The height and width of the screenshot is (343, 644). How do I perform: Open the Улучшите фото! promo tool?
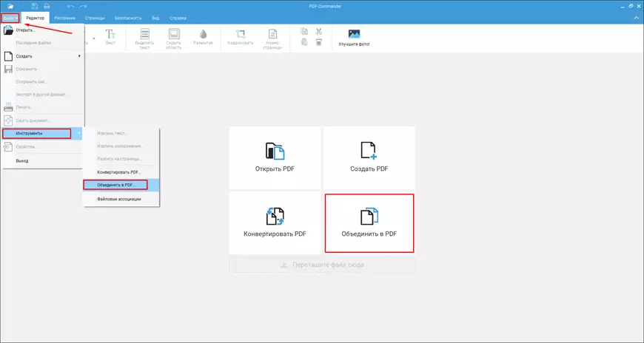[x=354, y=38]
